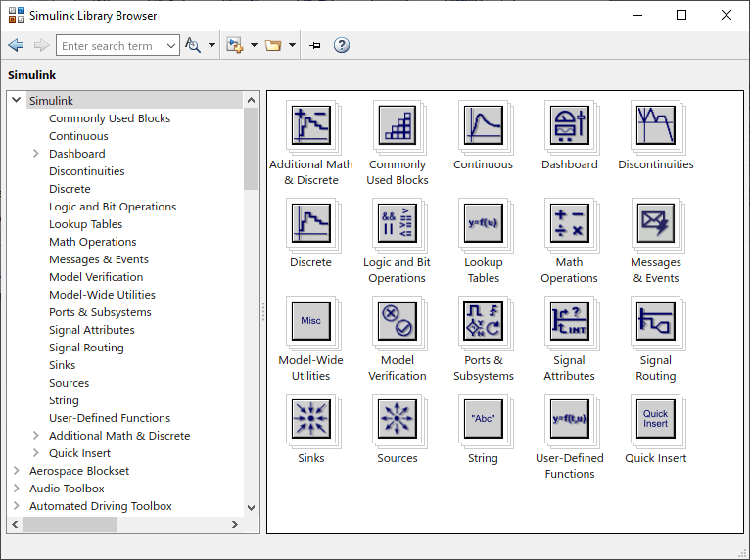Click the Signal Routing library icon
This screenshot has height=560, width=750.
click(x=655, y=321)
